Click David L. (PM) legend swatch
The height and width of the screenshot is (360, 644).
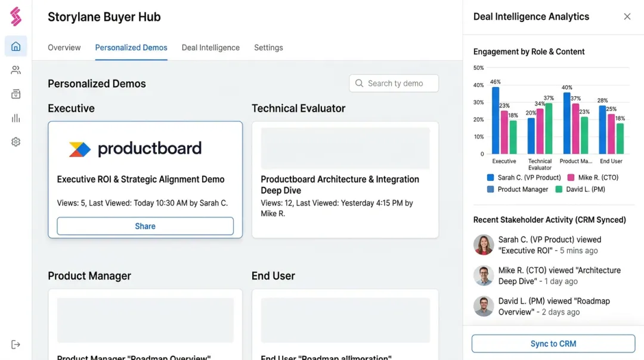pyautogui.click(x=559, y=189)
